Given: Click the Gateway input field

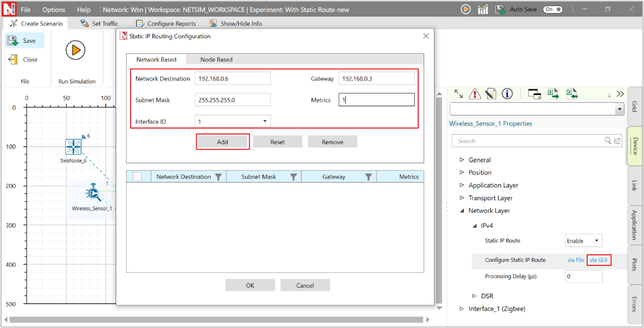Looking at the screenshot, I should 376,79.
